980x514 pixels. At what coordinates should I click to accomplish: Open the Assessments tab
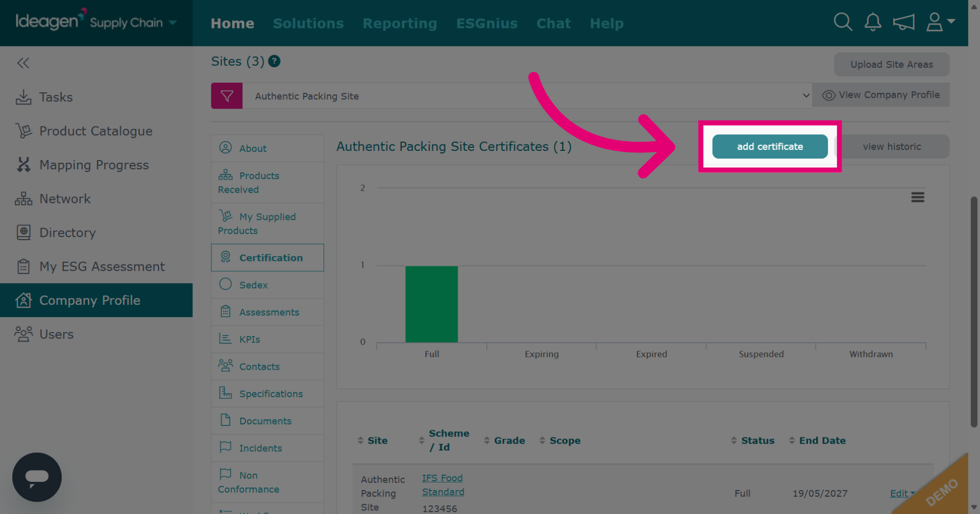pyautogui.click(x=267, y=312)
